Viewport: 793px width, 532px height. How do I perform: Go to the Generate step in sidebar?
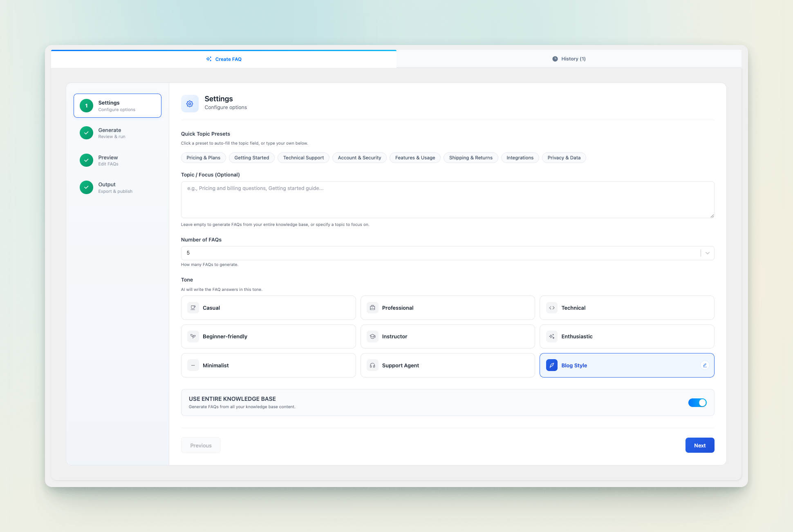[x=110, y=133]
